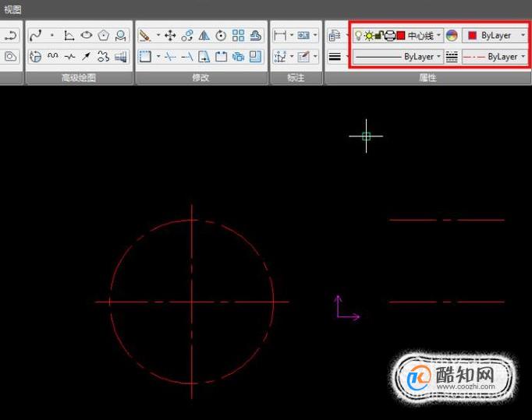Open the dash-dot linetype ByLayer dropdown

point(495,56)
